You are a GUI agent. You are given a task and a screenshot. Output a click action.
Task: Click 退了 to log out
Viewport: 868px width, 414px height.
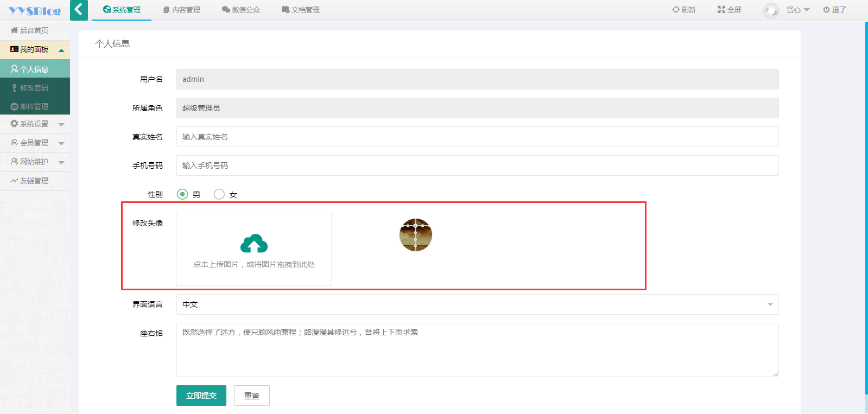point(835,10)
